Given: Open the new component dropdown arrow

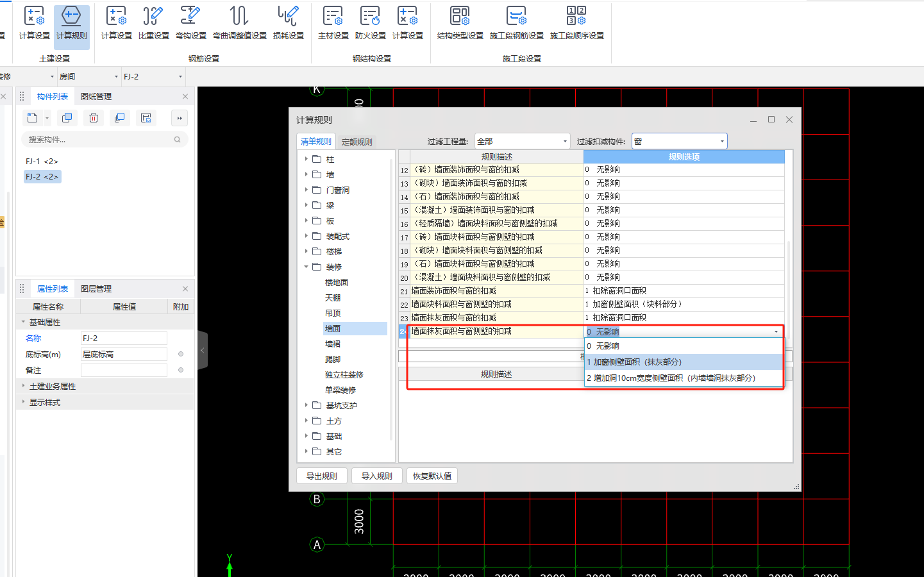Looking at the screenshot, I should (x=47, y=118).
